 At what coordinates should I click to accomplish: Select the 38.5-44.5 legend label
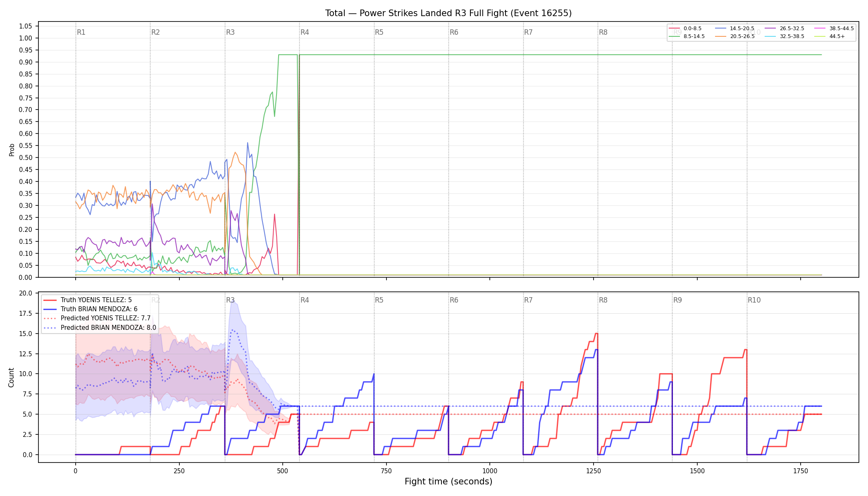842,29
